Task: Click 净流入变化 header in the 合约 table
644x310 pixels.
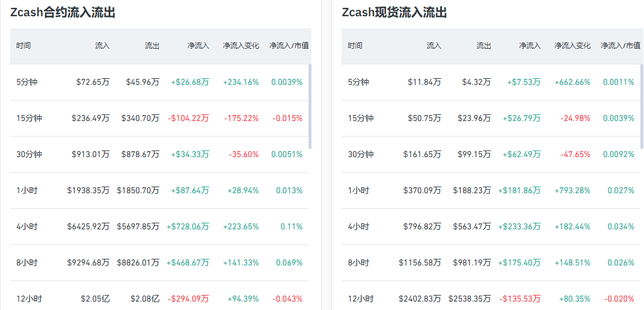Action: (x=241, y=46)
